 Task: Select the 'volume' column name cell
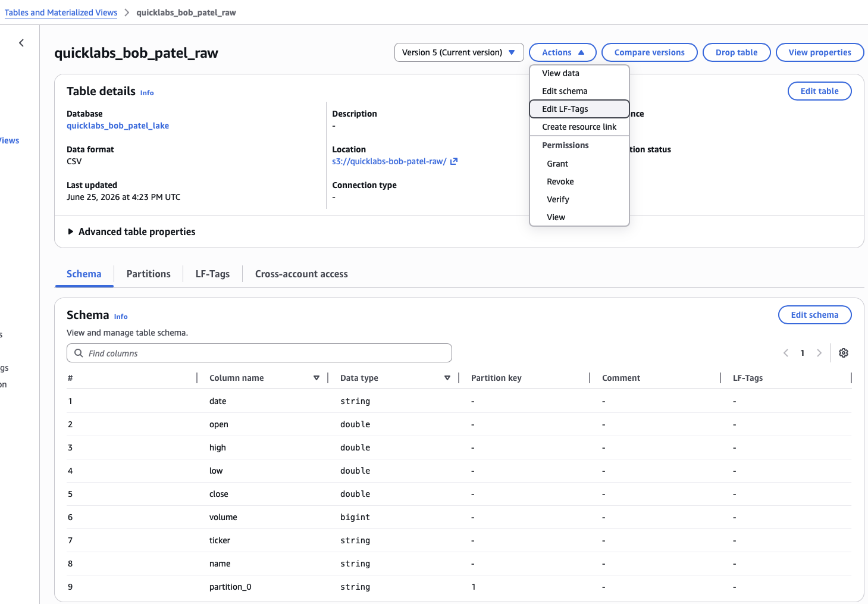click(223, 517)
